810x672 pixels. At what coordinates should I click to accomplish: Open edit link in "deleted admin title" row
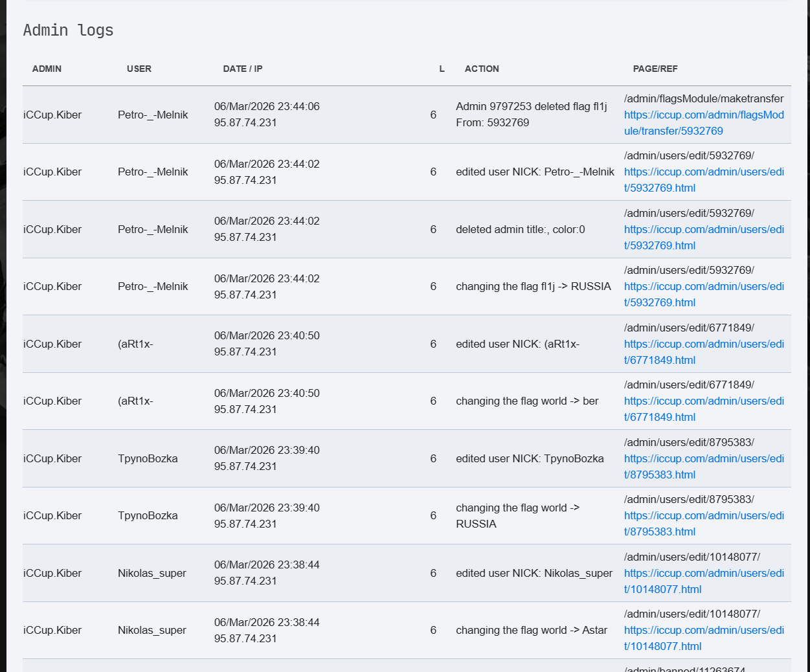(x=704, y=230)
